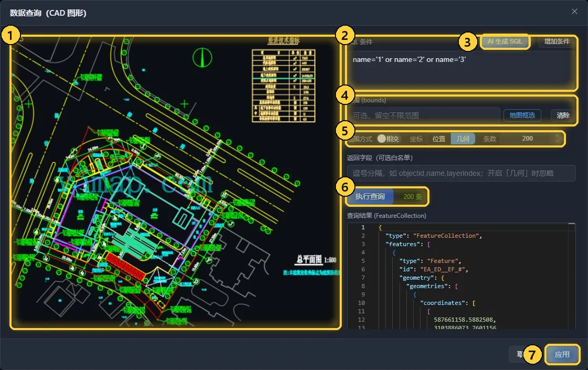Click the coordinate value 587661158.5882508

tap(463, 320)
